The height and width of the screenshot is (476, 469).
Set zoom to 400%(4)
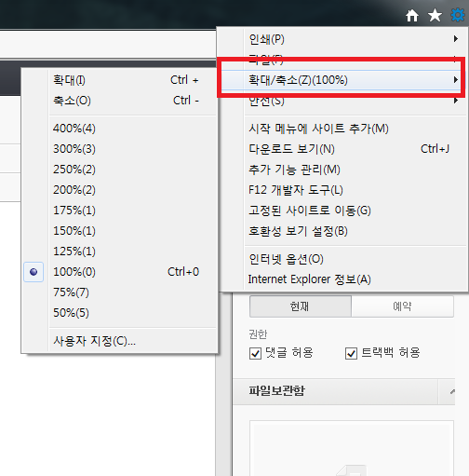(119, 129)
